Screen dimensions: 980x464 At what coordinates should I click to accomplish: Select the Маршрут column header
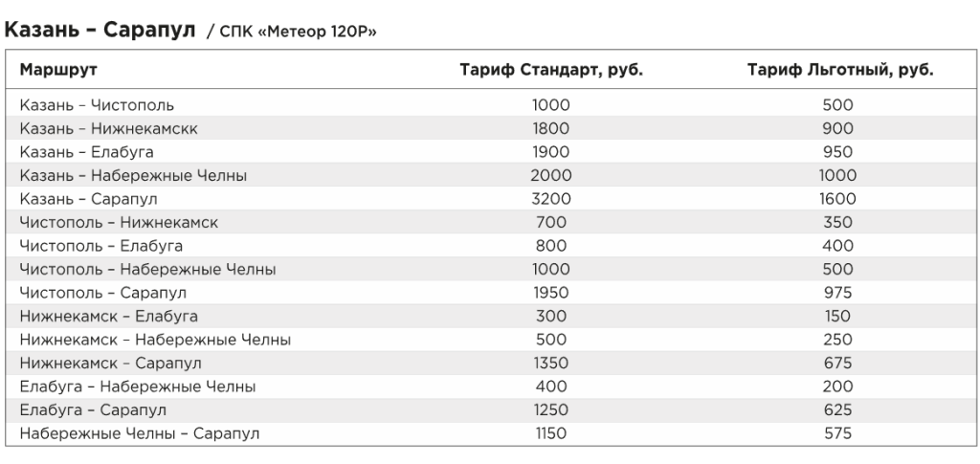click(x=58, y=69)
